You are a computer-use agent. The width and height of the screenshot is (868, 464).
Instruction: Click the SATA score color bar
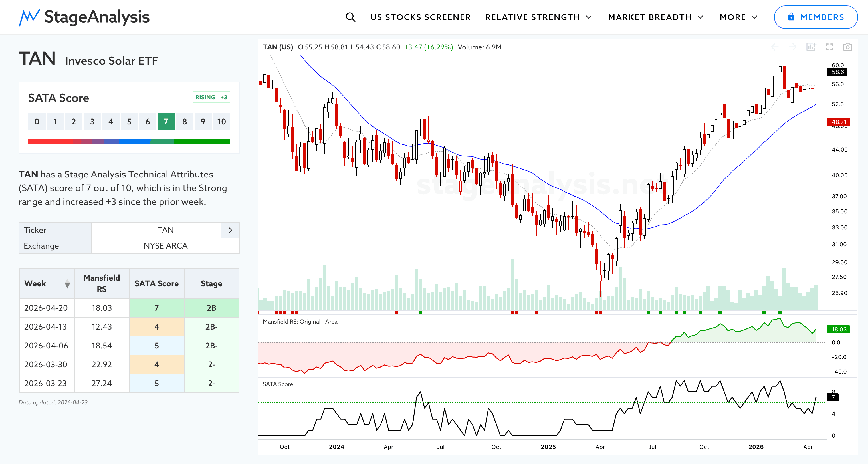(129, 142)
